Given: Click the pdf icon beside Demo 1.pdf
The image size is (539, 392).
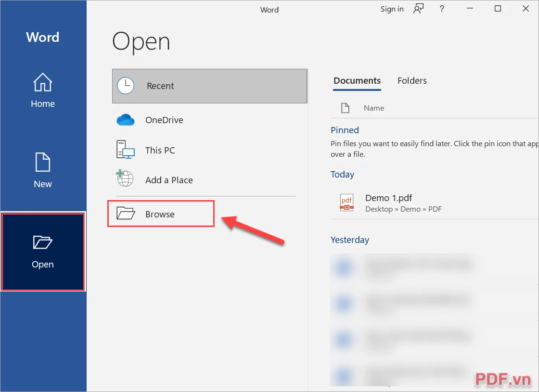Looking at the screenshot, I should [x=346, y=202].
